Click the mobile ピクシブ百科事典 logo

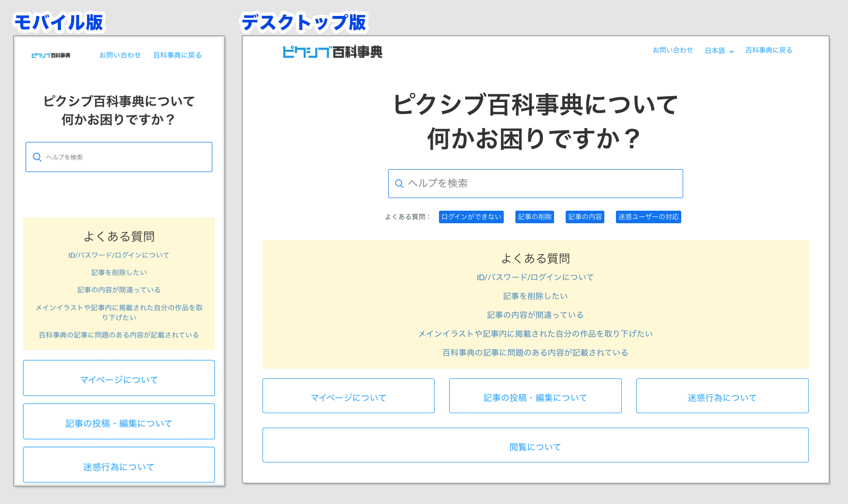[x=51, y=56]
